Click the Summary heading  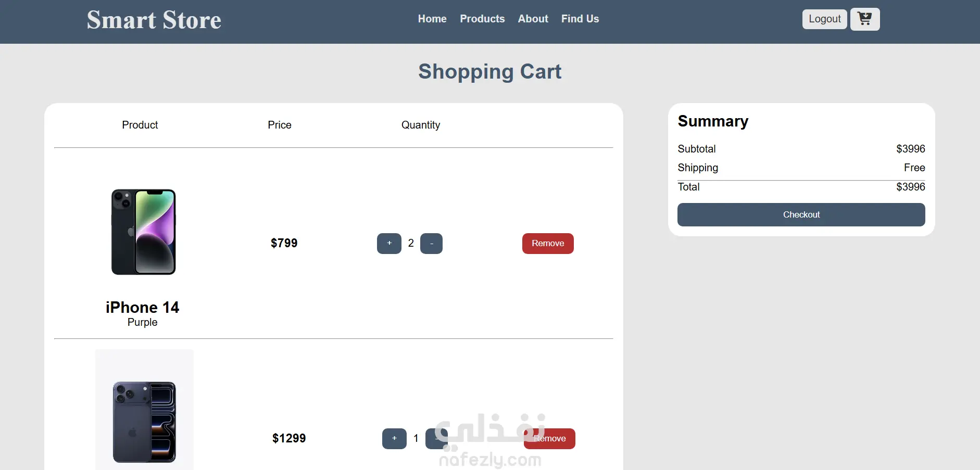(713, 121)
